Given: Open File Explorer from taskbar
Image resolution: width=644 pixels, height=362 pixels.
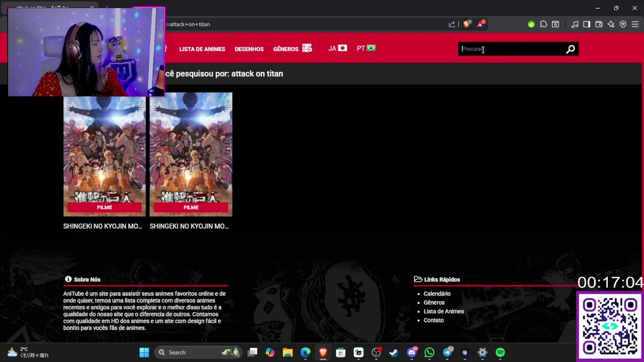Looking at the screenshot, I should point(288,352).
